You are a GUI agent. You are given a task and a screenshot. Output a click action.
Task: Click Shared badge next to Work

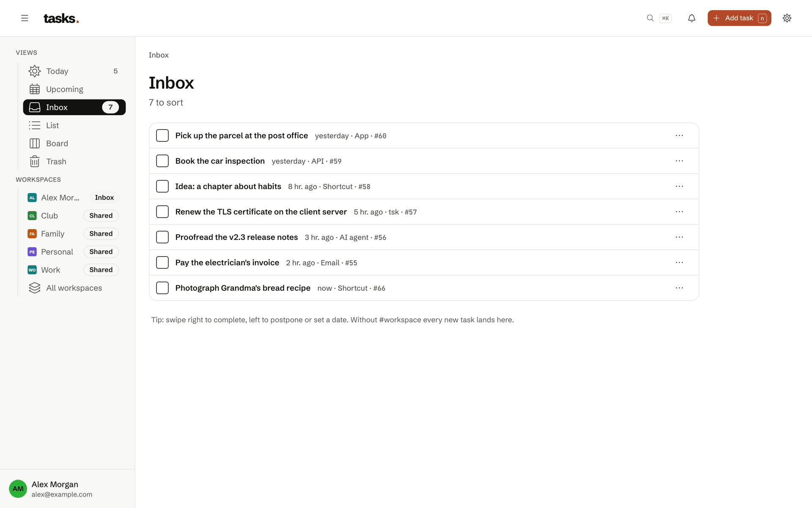[101, 270]
